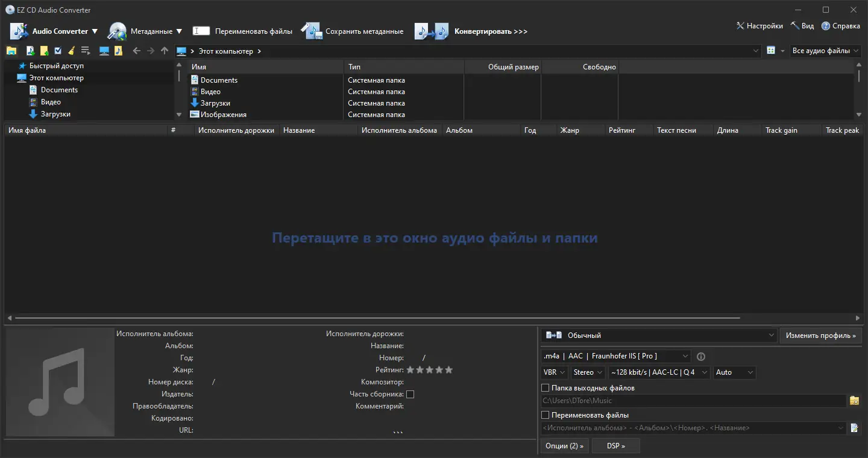
Task: Open the Stereo channel dropdown
Action: (x=588, y=372)
